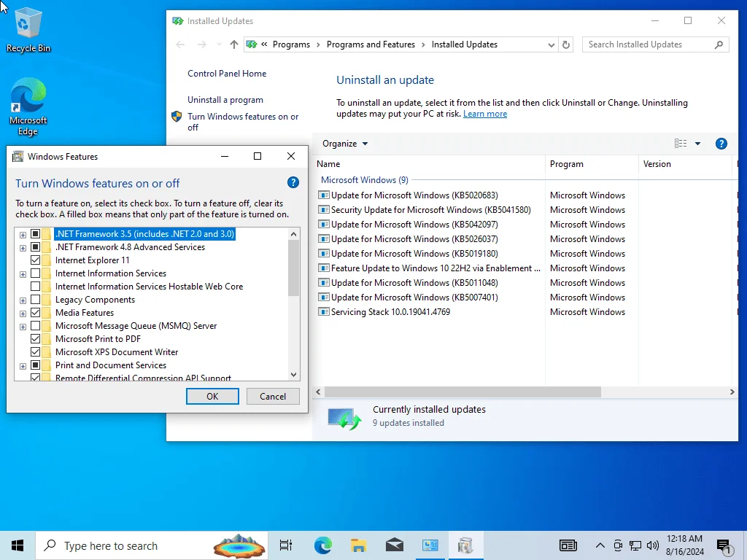Open the Control Panel Home link
This screenshot has height=560, width=747.
227,74
